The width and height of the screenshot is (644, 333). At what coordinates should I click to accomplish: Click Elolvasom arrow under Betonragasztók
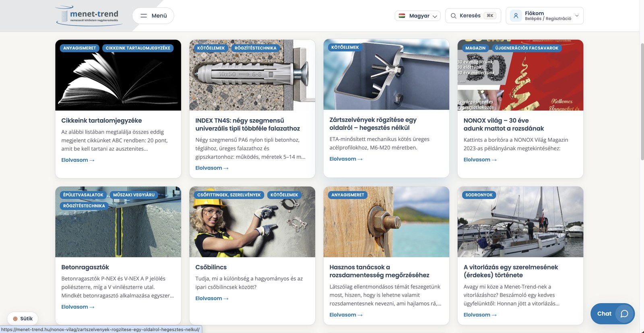[92, 307]
